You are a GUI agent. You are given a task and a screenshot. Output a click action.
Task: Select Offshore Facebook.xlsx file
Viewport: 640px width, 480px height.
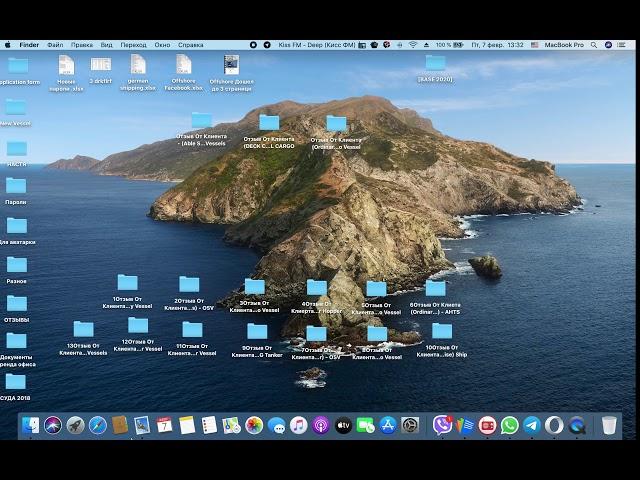point(184,73)
